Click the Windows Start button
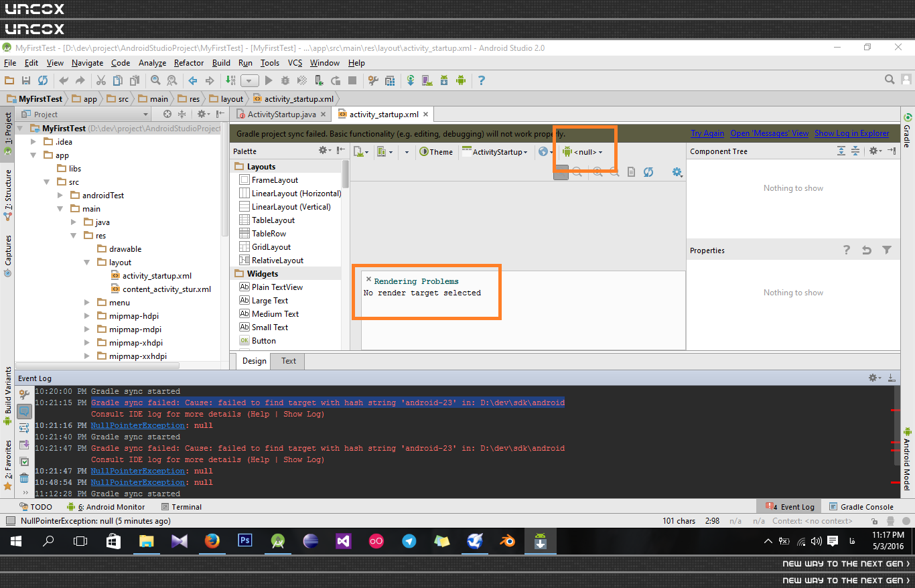 click(x=16, y=541)
